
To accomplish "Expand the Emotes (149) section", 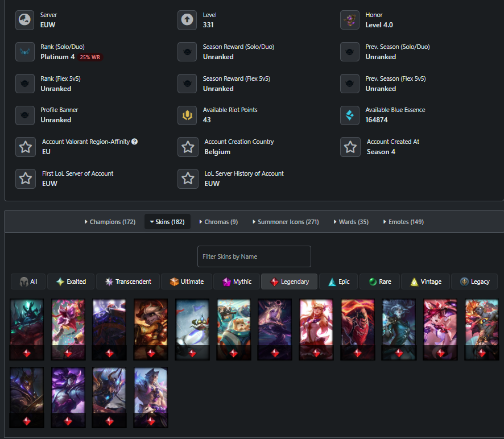I will click(403, 222).
